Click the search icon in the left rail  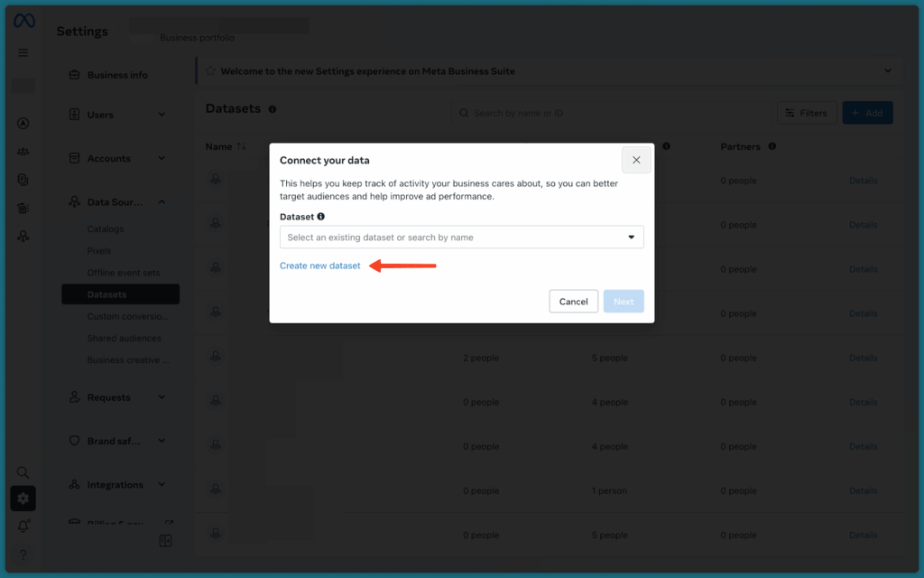point(22,471)
